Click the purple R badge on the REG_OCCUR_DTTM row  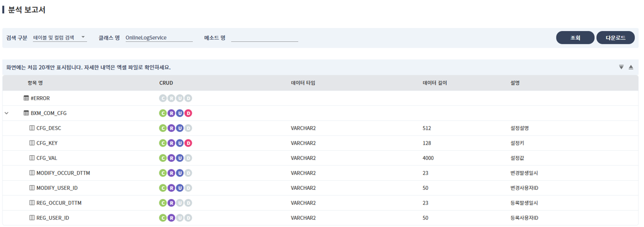coord(171,203)
